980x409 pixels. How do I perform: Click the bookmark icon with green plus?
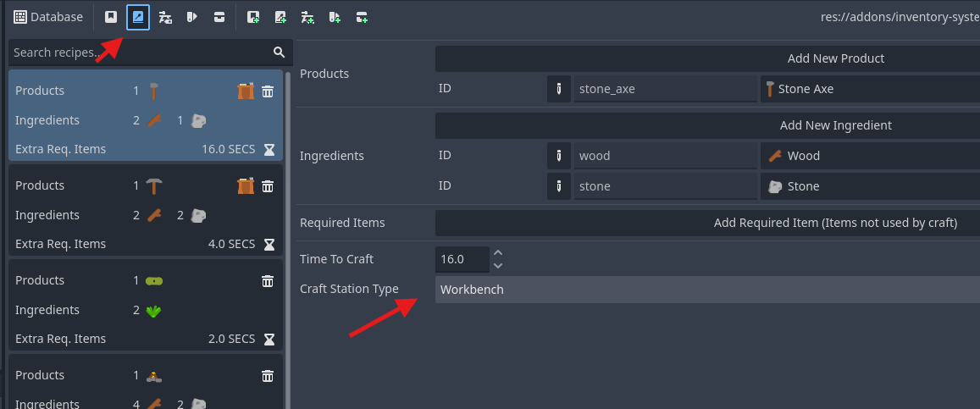click(253, 17)
